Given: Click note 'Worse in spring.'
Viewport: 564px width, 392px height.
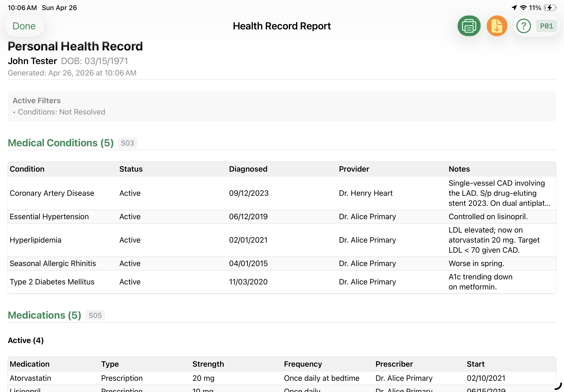Looking at the screenshot, I should (x=476, y=263).
